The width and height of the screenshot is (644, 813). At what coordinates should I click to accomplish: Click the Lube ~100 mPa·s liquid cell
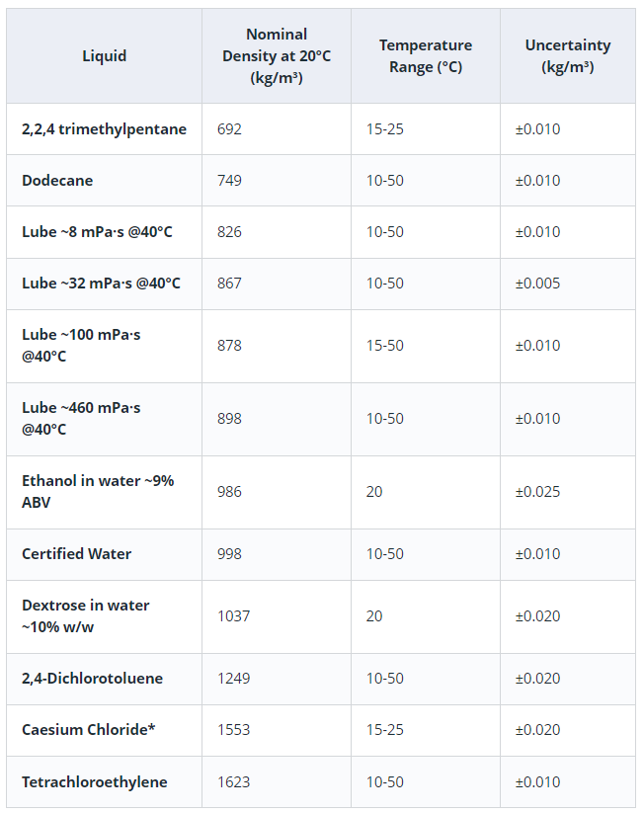[81, 345]
